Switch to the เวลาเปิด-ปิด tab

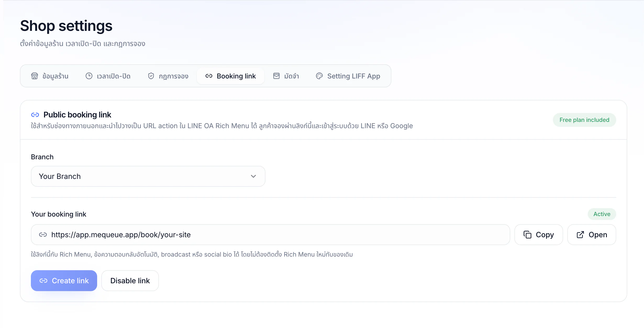(108, 76)
